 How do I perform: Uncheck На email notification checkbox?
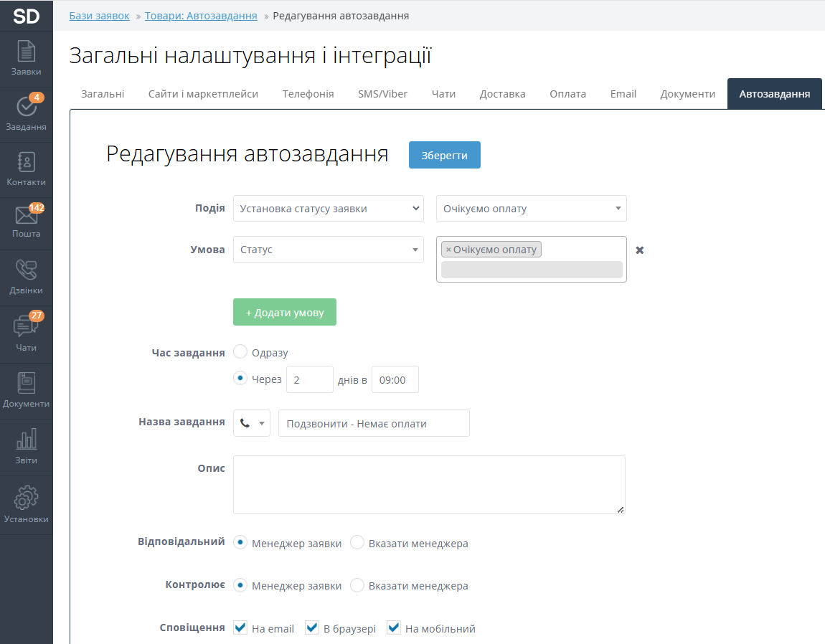[x=240, y=628]
